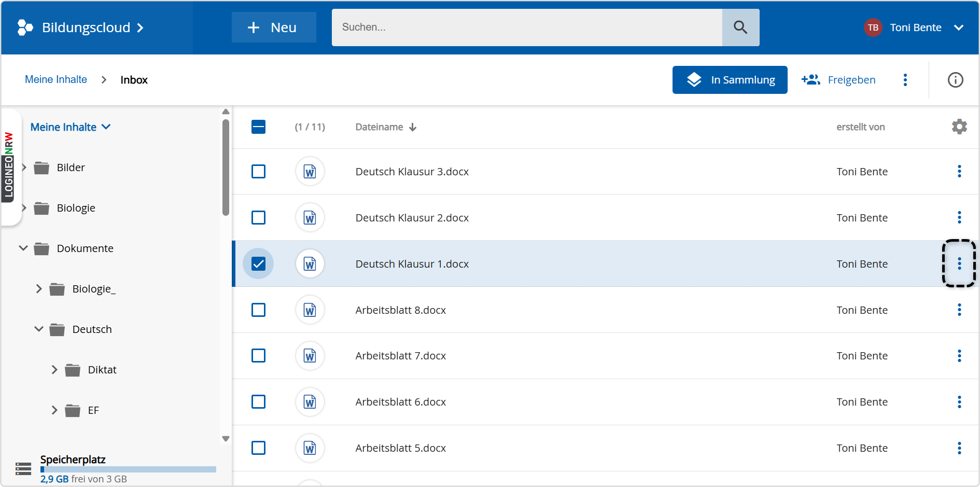Open the Meine Inhalte sidebar dropdown
Screen dimensions: 980x487
71,127
